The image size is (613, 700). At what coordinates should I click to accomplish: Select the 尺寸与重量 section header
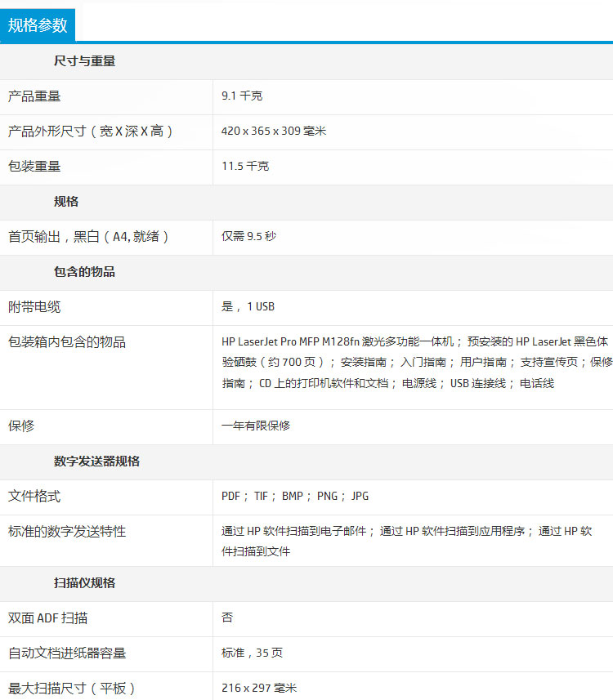click(84, 60)
